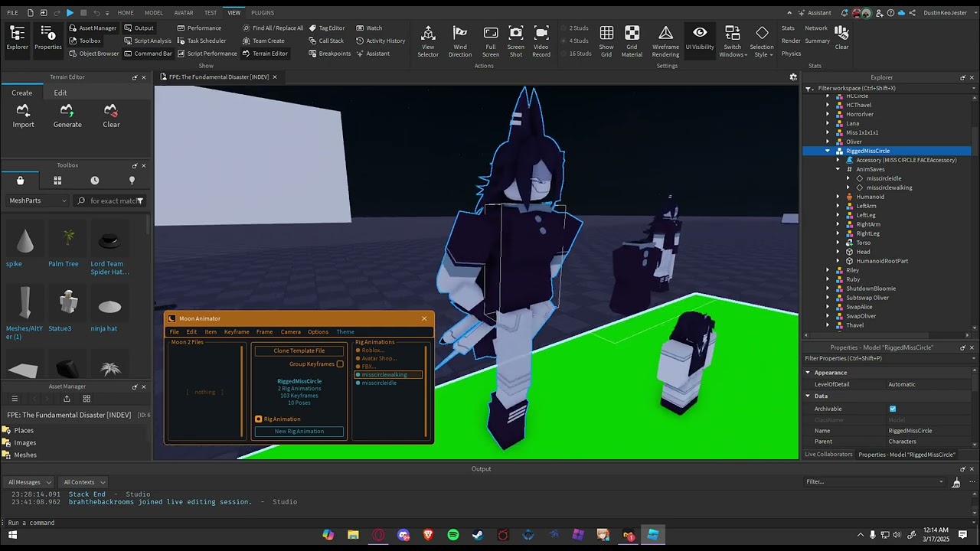This screenshot has width=980, height=551.
Task: Open the Toolbox inventory grid tab
Action: pyautogui.click(x=57, y=181)
